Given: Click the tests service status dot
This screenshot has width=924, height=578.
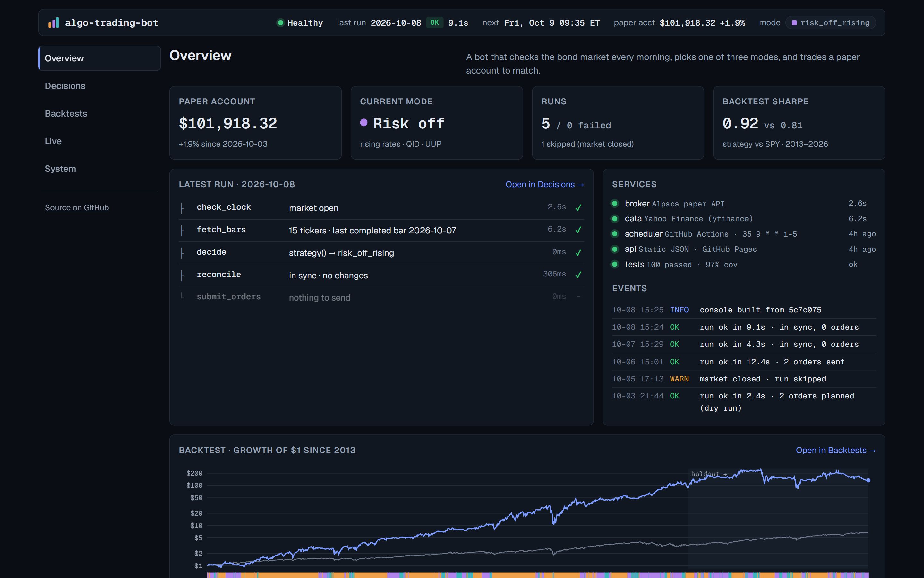Looking at the screenshot, I should click(615, 264).
